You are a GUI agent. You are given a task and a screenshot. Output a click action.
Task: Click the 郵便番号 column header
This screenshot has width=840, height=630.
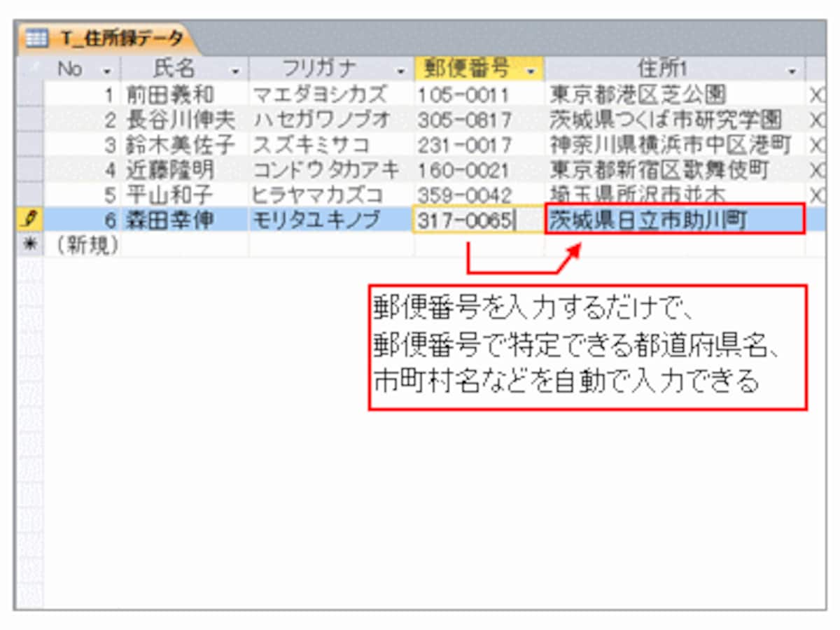(479, 69)
